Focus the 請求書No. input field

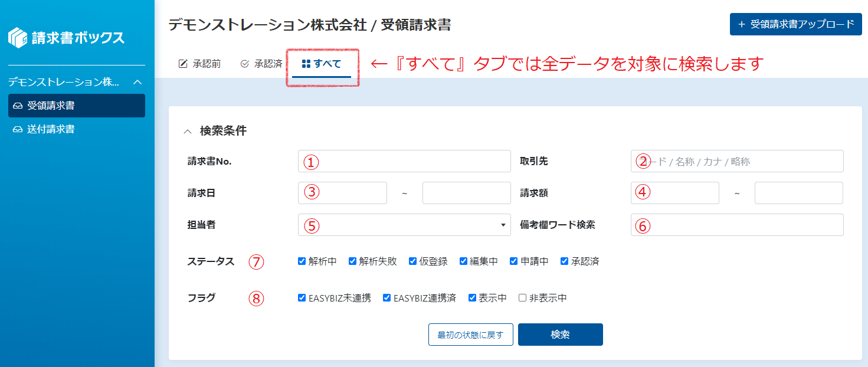[404, 161]
